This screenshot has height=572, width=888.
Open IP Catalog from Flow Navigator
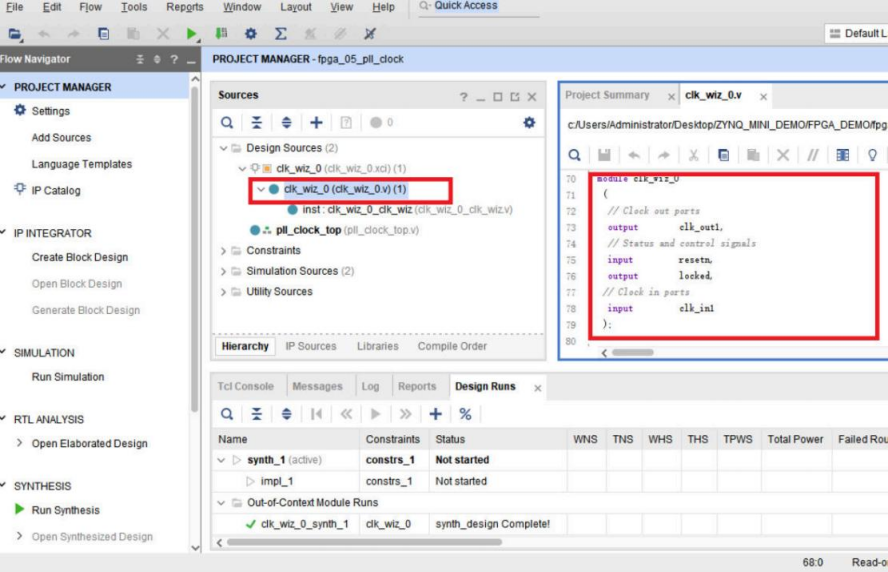tap(55, 190)
